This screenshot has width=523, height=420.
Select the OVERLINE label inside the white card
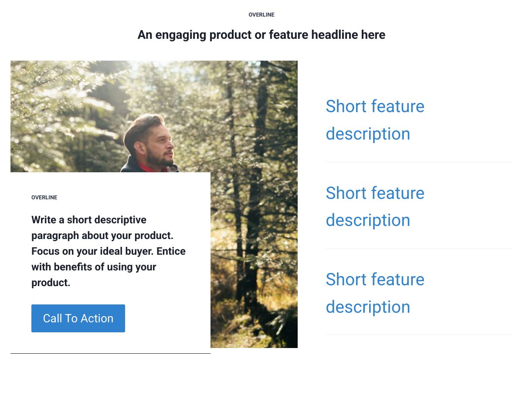(44, 198)
